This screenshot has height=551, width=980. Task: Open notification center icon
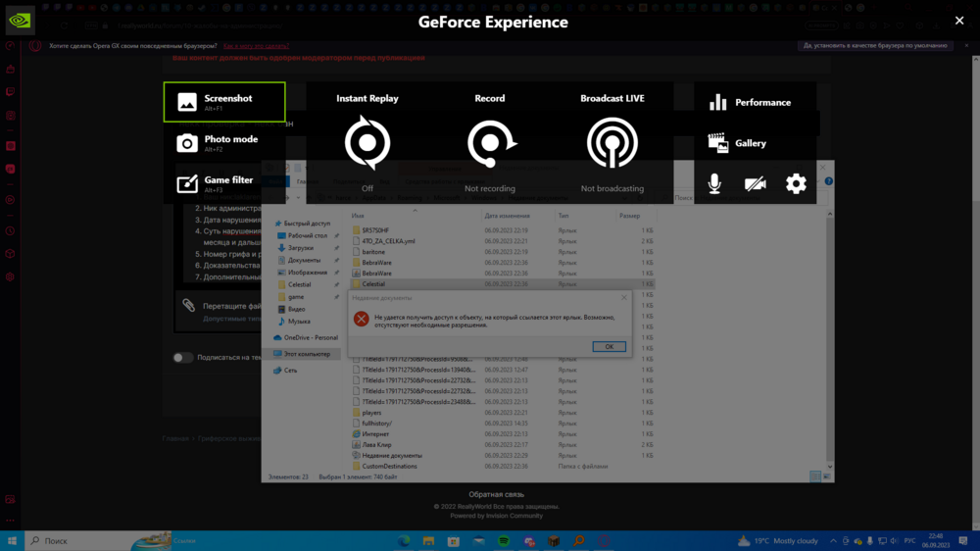[x=963, y=541]
